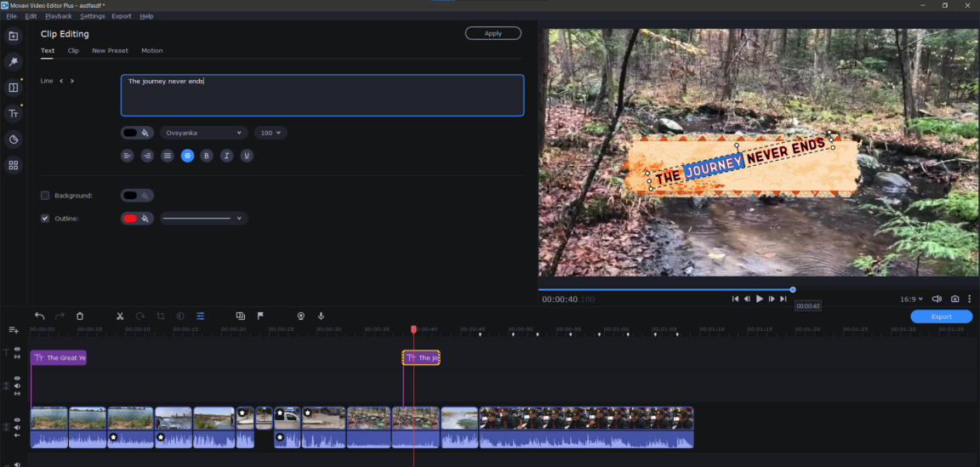Take a snapshot with the camera icon
This screenshot has height=467, width=980.
954,299
